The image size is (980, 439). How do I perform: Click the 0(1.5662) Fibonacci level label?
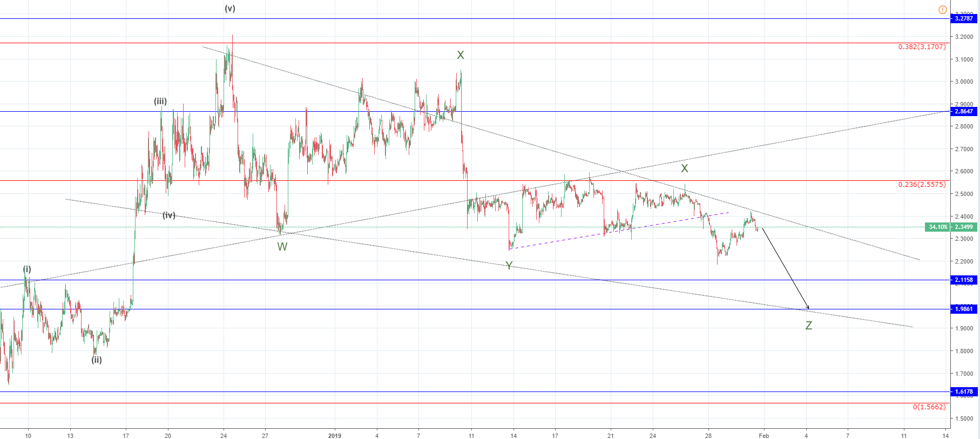pyautogui.click(x=929, y=407)
